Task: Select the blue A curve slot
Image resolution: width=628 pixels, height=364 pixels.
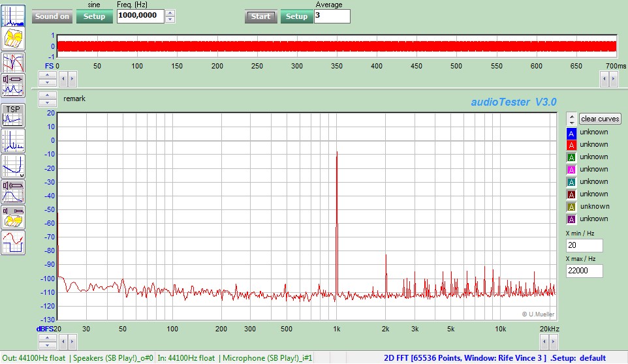Action: [571, 133]
